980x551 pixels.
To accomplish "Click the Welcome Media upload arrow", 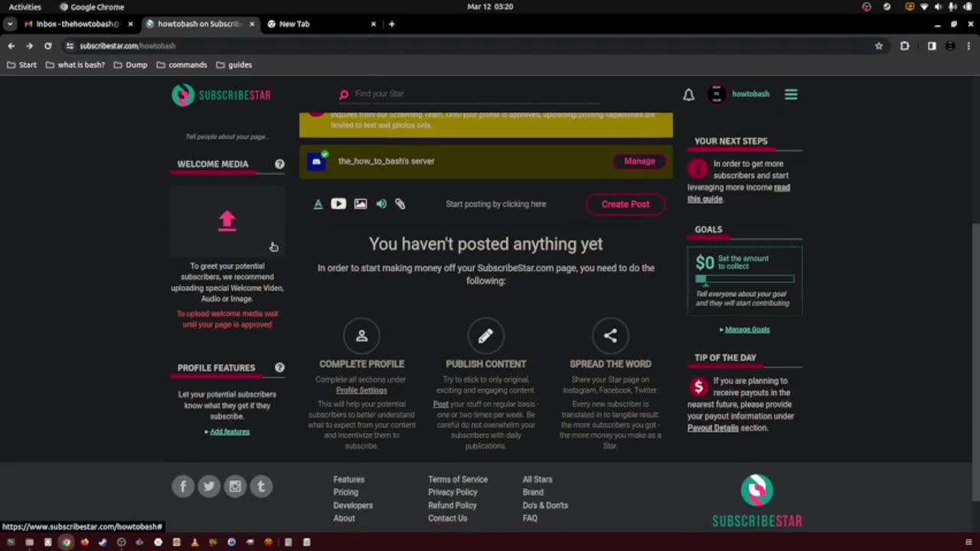I will [227, 221].
